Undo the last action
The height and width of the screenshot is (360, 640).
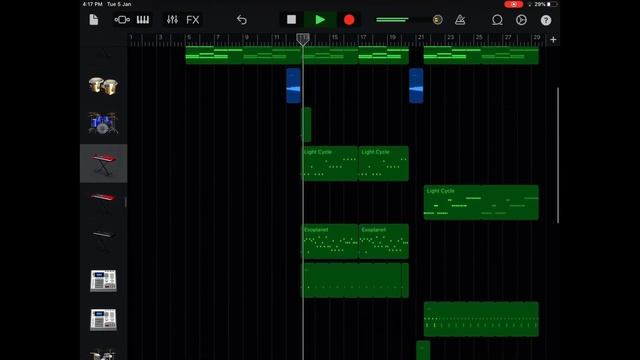point(242,20)
